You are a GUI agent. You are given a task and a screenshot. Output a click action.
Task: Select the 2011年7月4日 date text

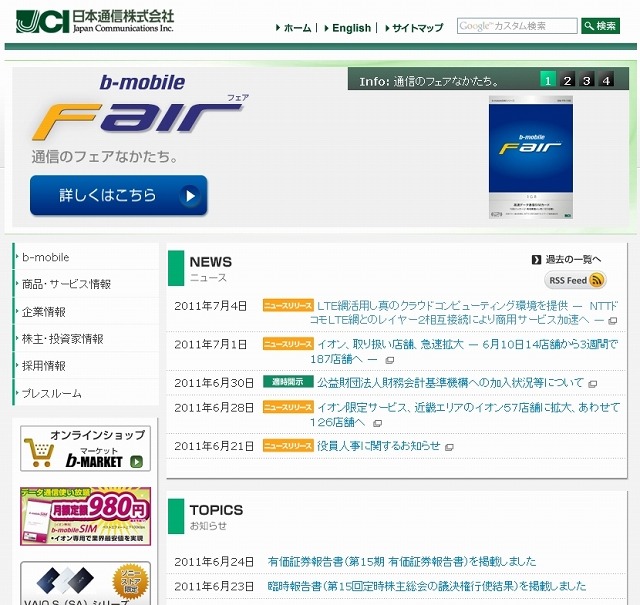(211, 306)
